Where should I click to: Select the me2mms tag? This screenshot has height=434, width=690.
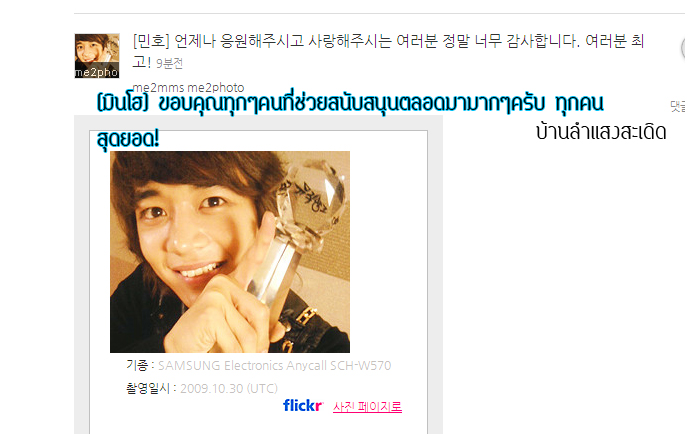click(x=158, y=87)
